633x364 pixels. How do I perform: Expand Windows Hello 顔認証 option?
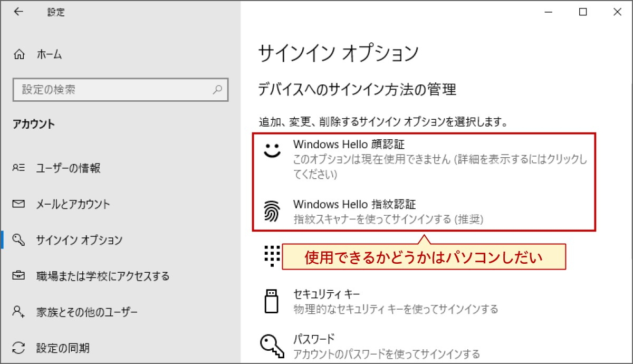425,159
